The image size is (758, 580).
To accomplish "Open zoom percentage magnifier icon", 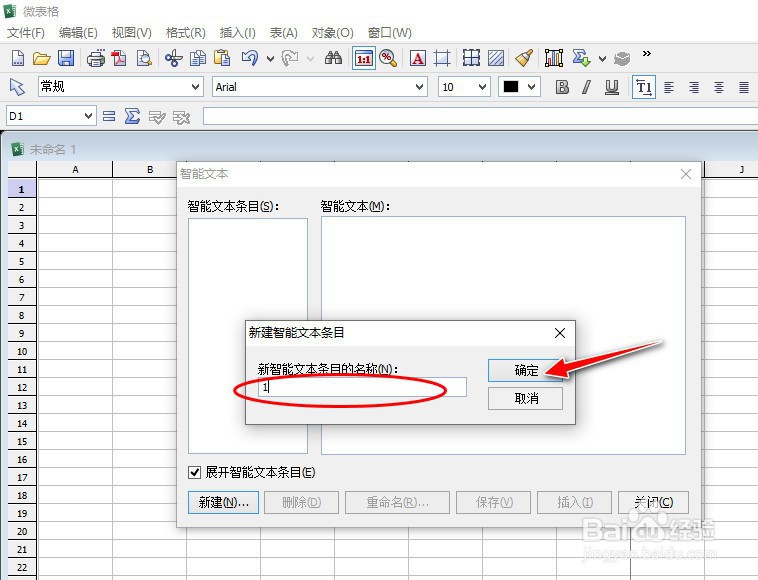I will (x=388, y=58).
